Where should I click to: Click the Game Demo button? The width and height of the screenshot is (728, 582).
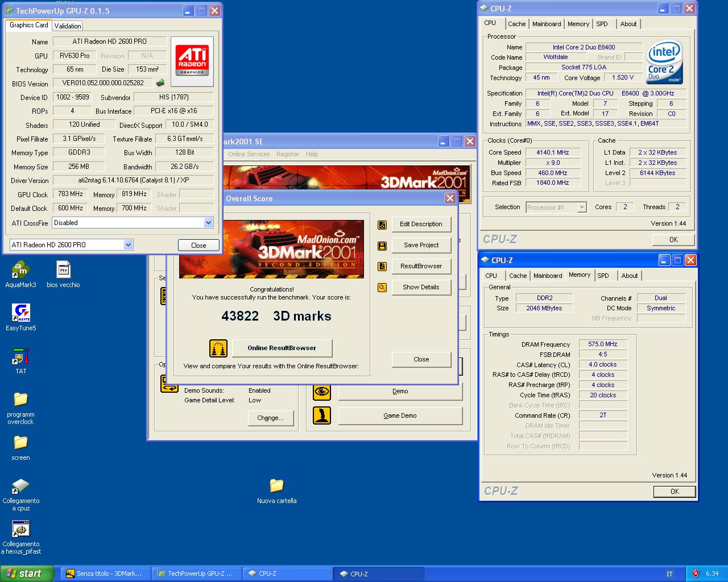pos(400,415)
